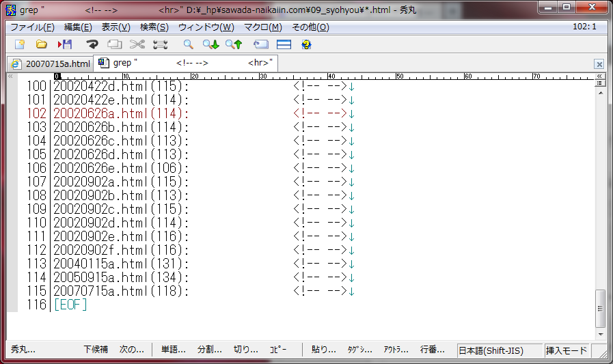This screenshot has width=613, height=364.
Task: Copy selection with the greyed copy icon
Action: [x=115, y=44]
